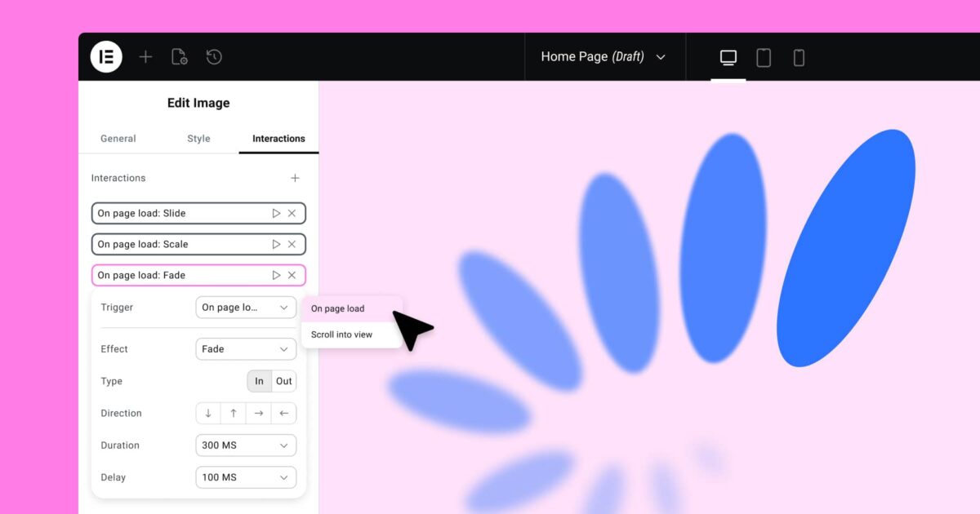Choose Scroll into view trigger option

(x=352, y=335)
